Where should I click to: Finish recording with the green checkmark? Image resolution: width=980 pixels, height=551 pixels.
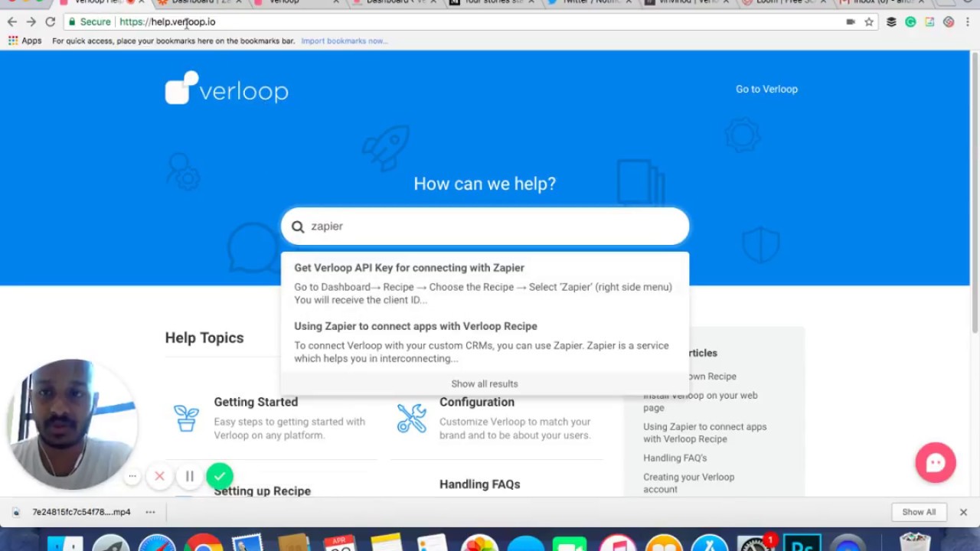coord(219,476)
